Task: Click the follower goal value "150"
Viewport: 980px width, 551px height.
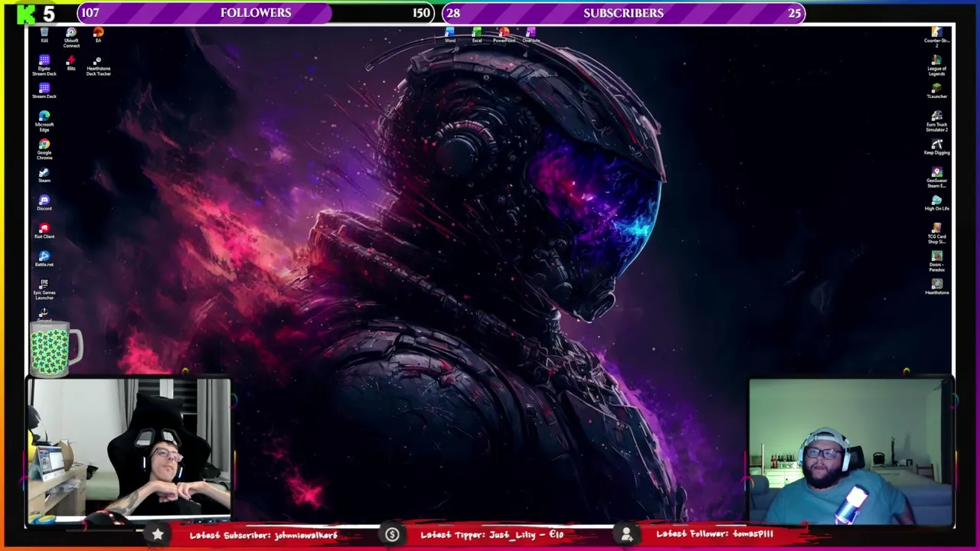Action: tap(421, 13)
